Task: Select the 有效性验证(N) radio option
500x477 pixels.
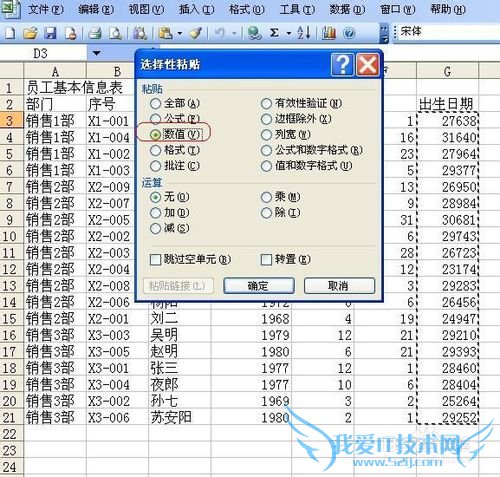Action: coord(301,103)
